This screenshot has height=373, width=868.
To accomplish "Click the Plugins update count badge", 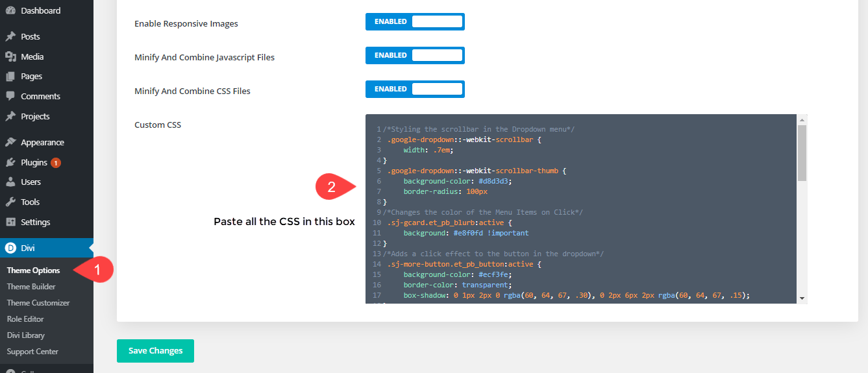I will click(x=56, y=163).
